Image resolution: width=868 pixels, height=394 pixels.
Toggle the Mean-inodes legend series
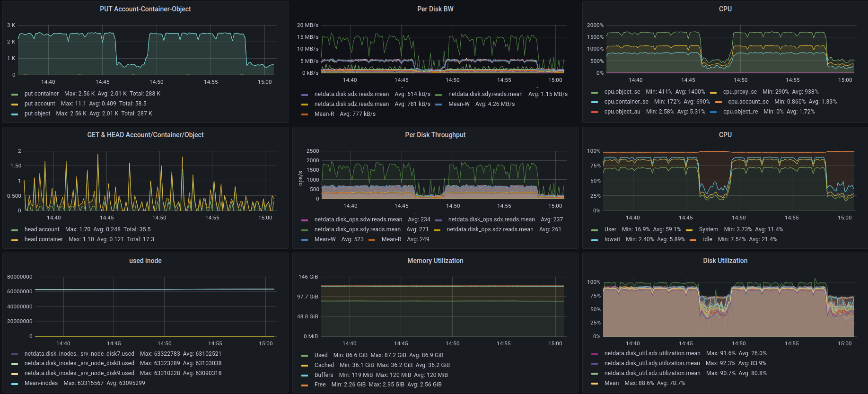point(41,383)
